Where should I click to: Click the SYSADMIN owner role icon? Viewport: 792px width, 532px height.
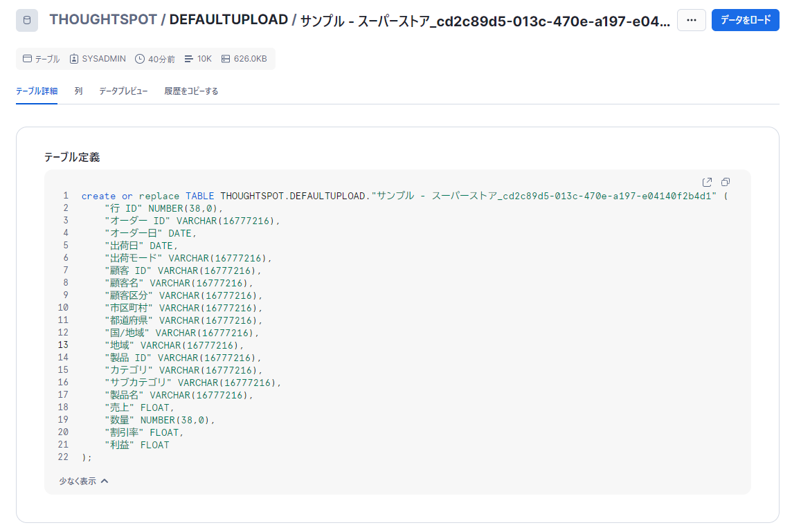click(74, 59)
